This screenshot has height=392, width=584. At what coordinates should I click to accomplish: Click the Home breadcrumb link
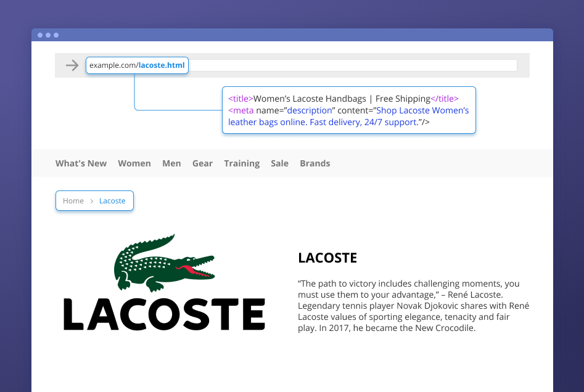73,201
